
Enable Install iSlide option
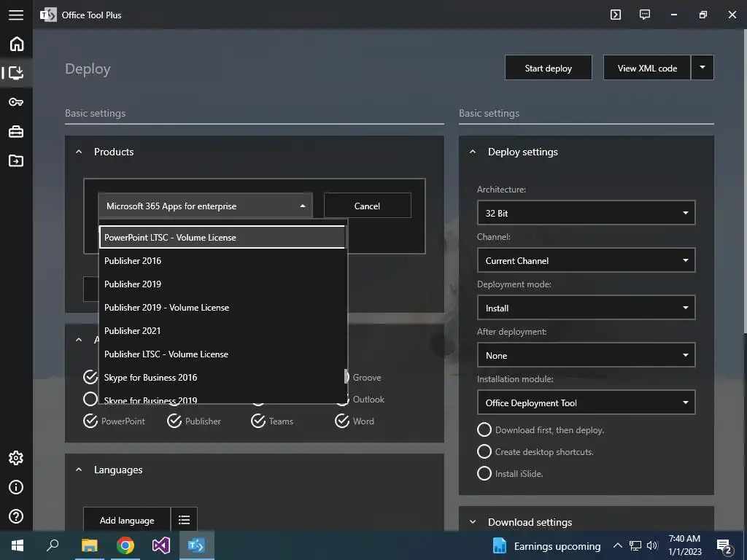(x=484, y=473)
